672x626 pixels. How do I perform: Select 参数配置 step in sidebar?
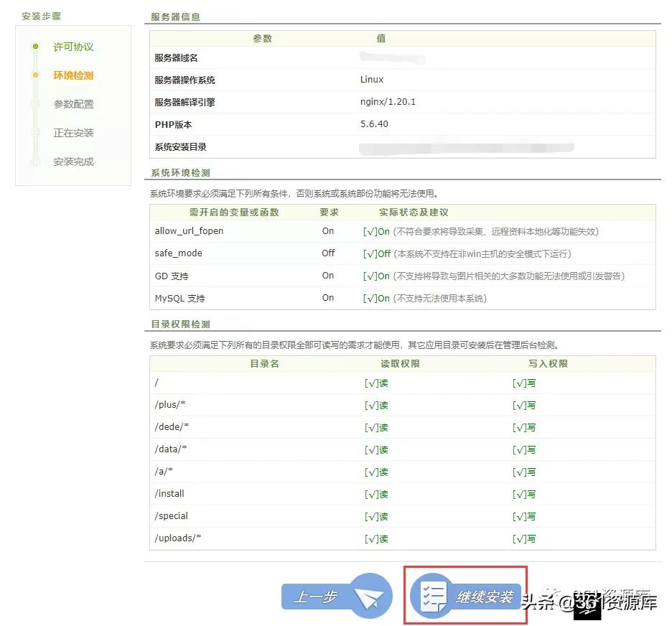[73, 104]
